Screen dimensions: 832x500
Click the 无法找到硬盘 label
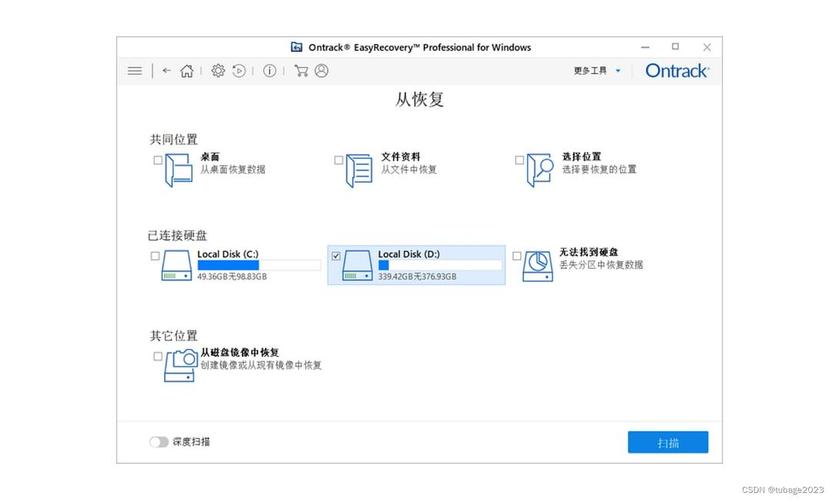pos(589,252)
